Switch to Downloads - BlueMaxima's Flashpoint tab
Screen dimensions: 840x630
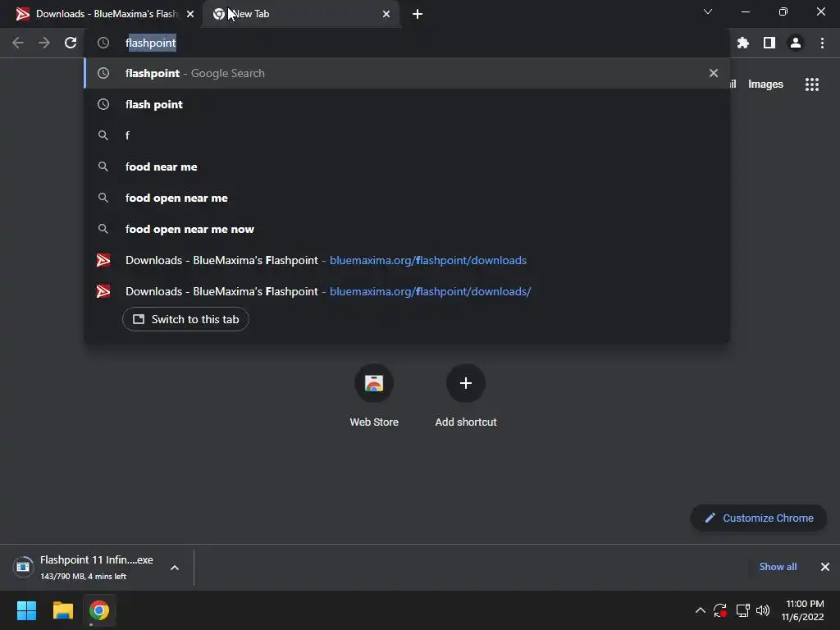point(100,14)
